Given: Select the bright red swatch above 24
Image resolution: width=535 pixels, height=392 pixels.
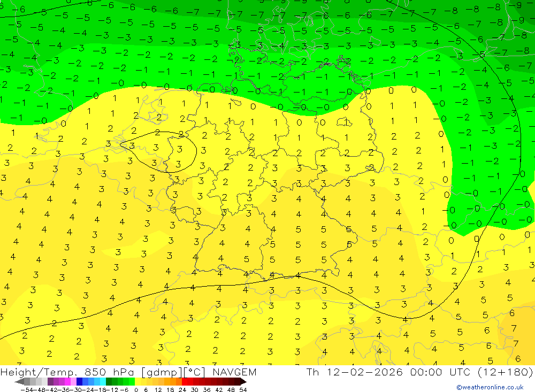Looking at the screenshot, I should [185, 381].
